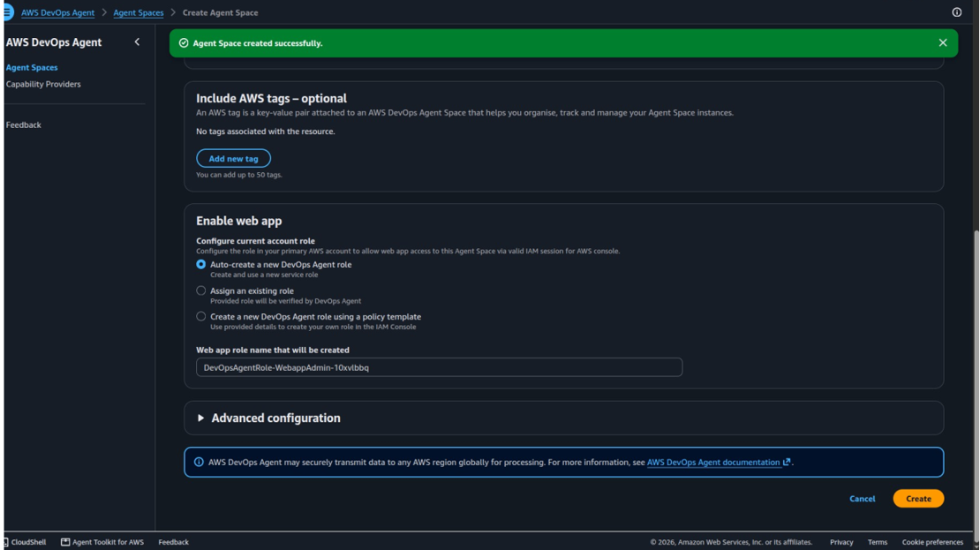Navigate to the Agent Spaces breadcrumb
This screenshot has height=550, width=980.
(138, 12)
